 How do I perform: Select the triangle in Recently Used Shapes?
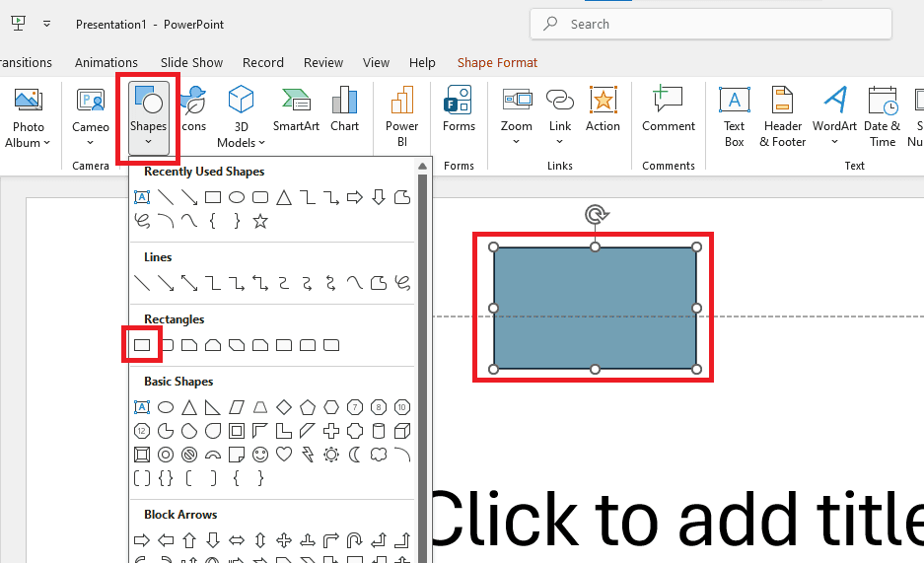[x=284, y=197]
